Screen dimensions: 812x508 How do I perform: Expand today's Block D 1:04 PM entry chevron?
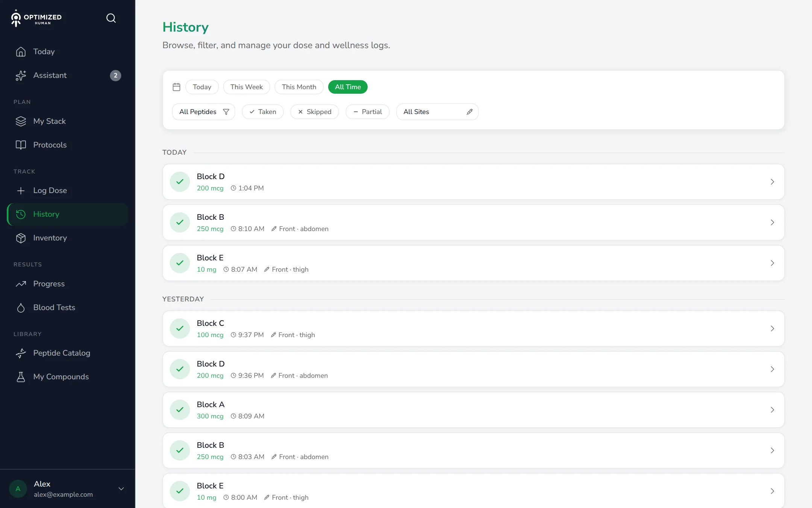772,182
